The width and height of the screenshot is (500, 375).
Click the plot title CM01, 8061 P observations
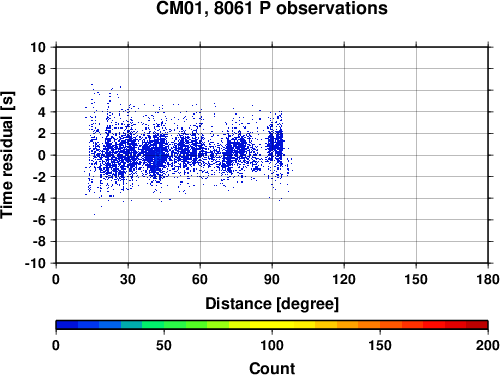click(x=272, y=8)
